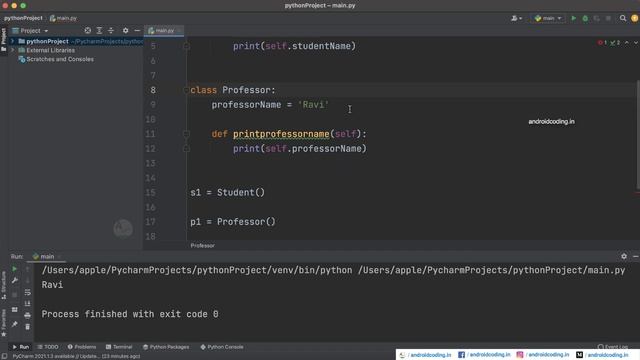Screen dimensions: 640x360
Task: Open the Python Console tool window
Action: pyautogui.click(x=222, y=347)
